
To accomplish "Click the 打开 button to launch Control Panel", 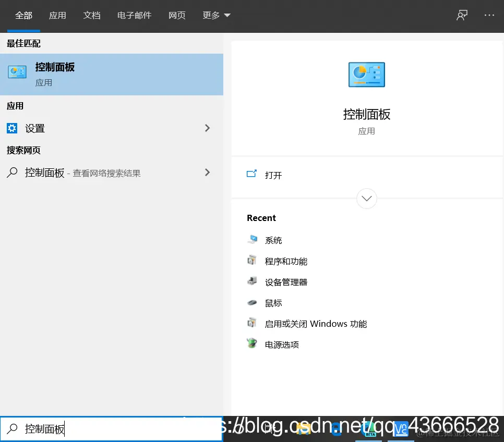I will [273, 176].
